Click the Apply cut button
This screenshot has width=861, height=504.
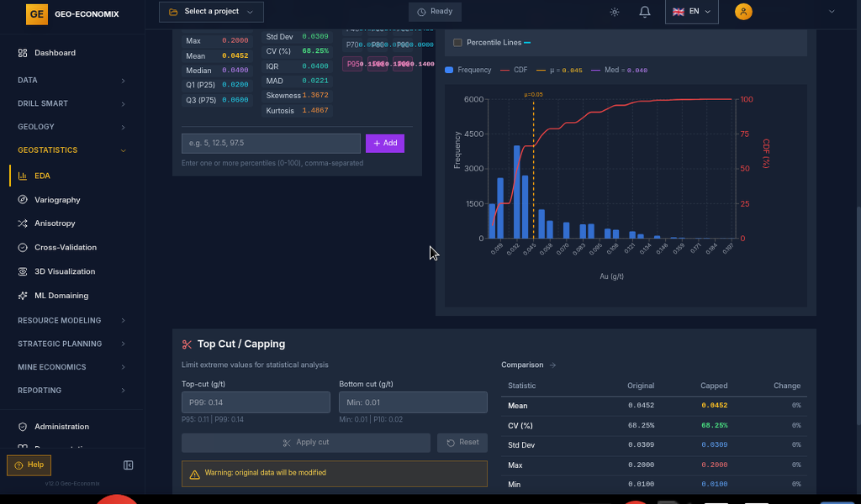coord(306,443)
